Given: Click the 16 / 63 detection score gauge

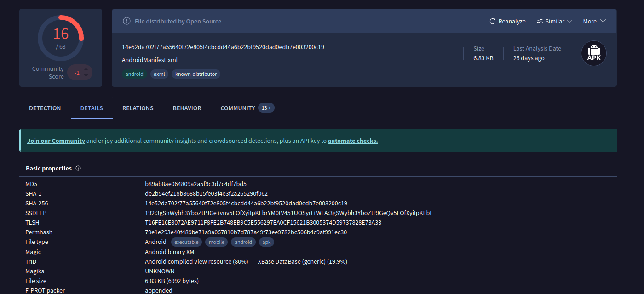Looking at the screenshot, I should point(61,38).
